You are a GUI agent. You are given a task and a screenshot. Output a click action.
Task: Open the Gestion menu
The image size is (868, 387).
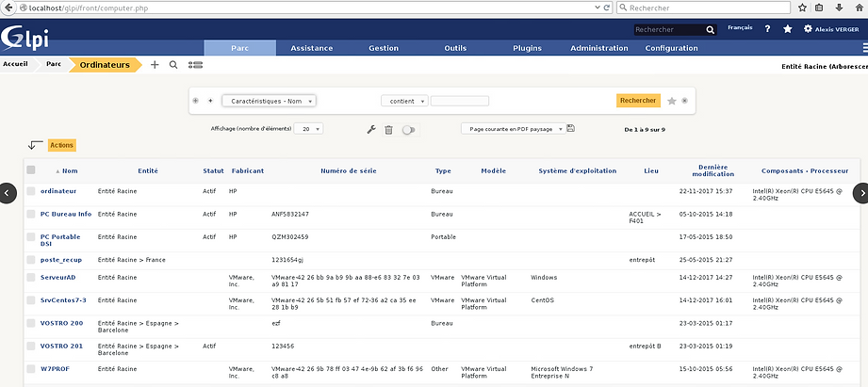(384, 48)
